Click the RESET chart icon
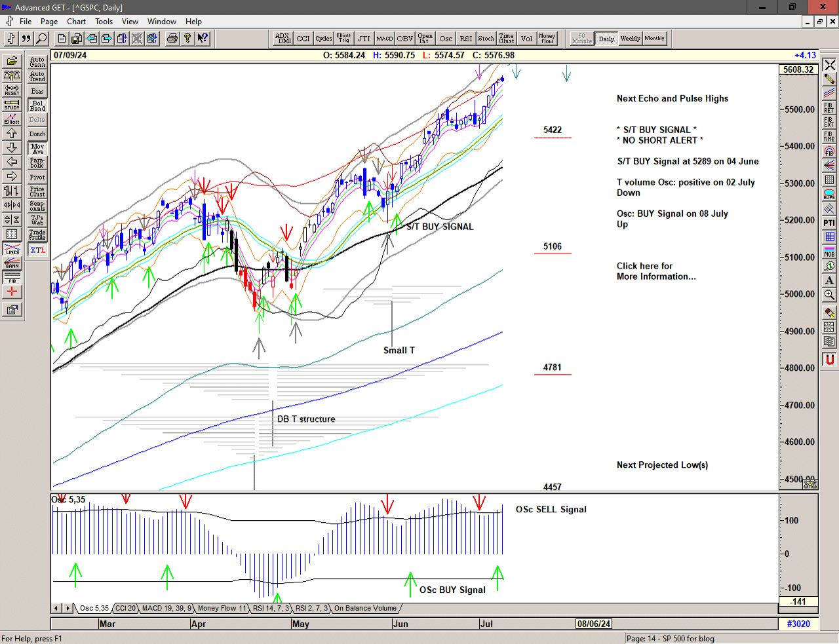839x644 pixels. tap(12, 90)
